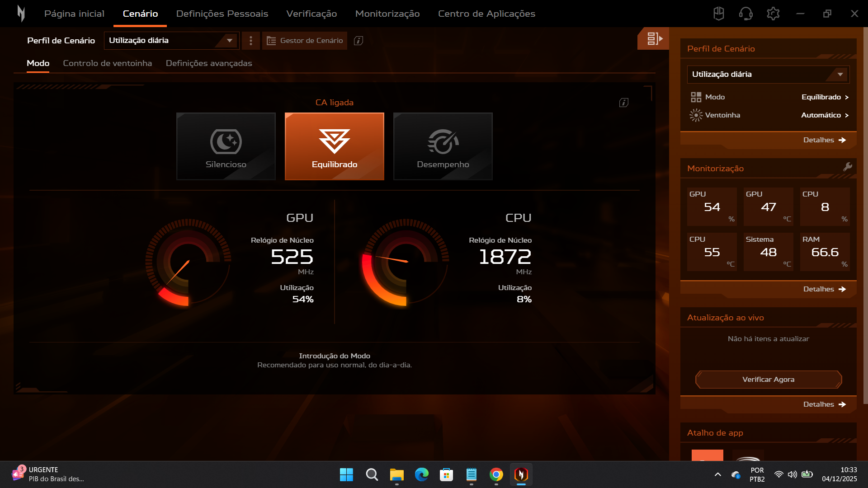Collapse the right sidebar panel
This screenshot has height=488, width=868.
tap(654, 39)
